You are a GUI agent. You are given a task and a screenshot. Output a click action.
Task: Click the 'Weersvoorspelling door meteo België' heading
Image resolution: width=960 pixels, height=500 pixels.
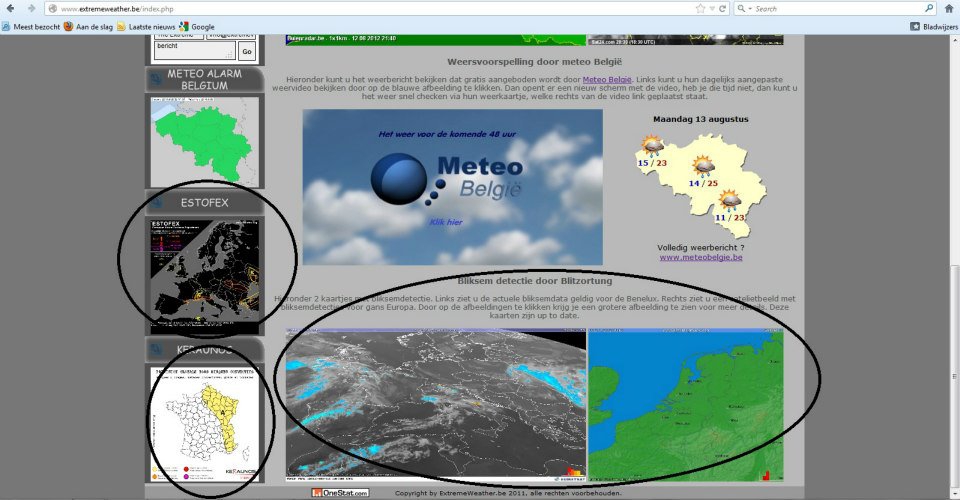click(534, 62)
